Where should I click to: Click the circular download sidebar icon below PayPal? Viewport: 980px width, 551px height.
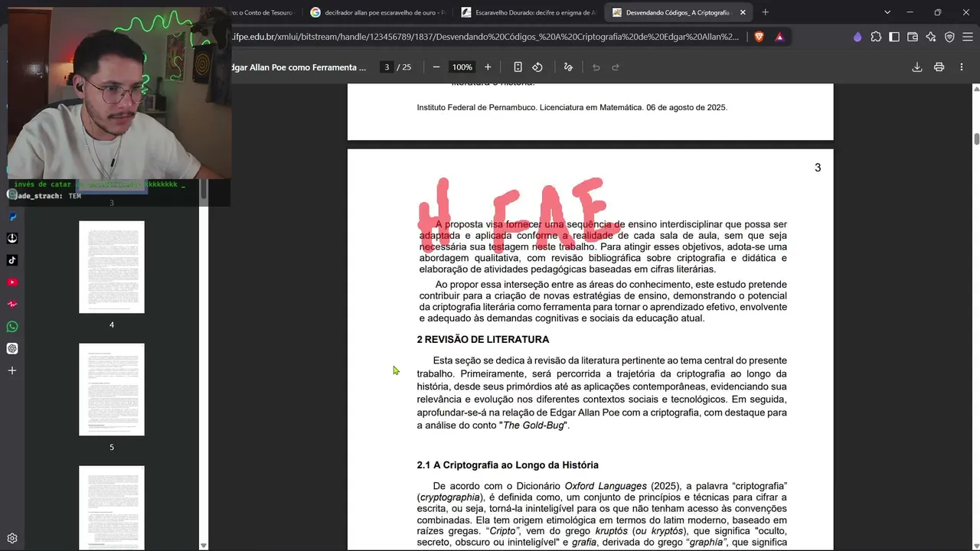point(12,238)
